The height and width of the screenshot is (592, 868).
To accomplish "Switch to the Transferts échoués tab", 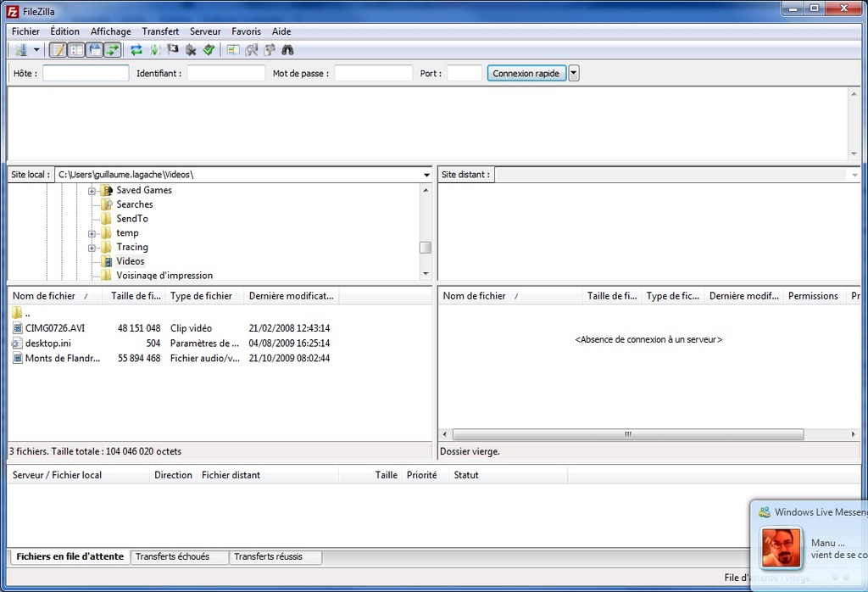I will [172, 556].
